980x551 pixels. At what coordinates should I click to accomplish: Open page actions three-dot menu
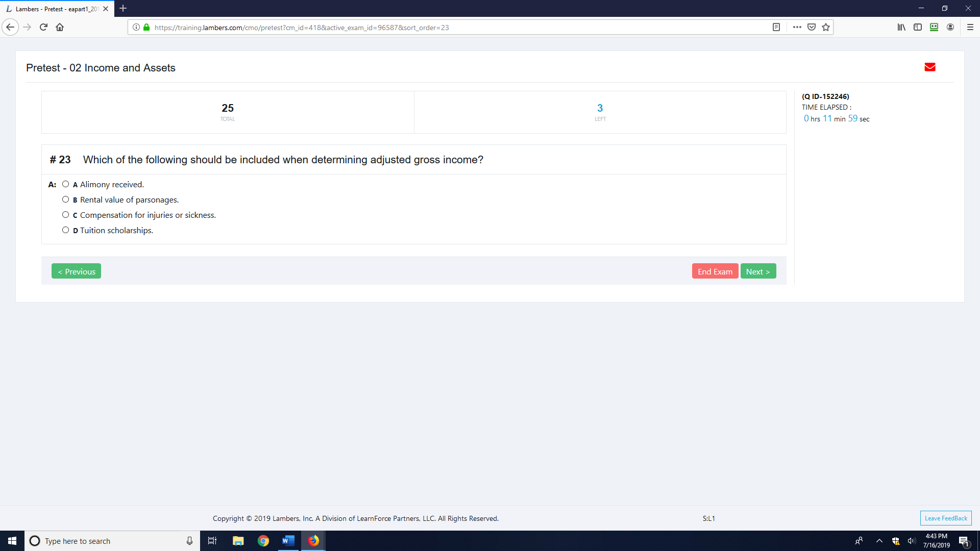pyautogui.click(x=797, y=28)
